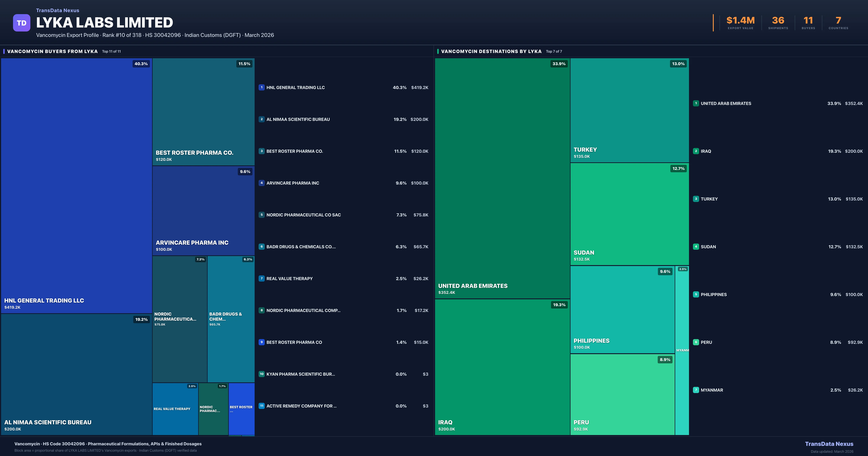
Task: Expand truncated entry BADR DRUGS & CHEMICALS CO....
Action: pos(301,247)
